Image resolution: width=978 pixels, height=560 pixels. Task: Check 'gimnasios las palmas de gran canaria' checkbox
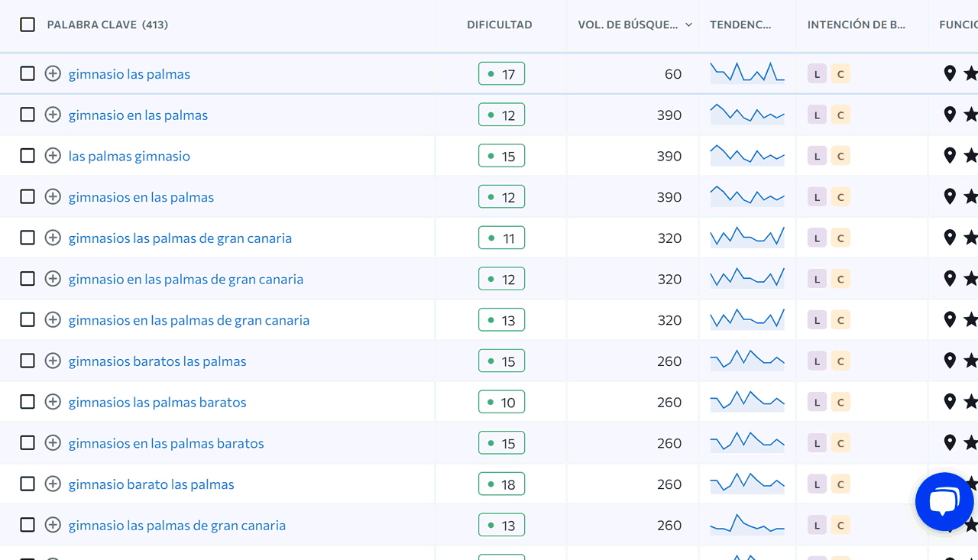tap(28, 238)
